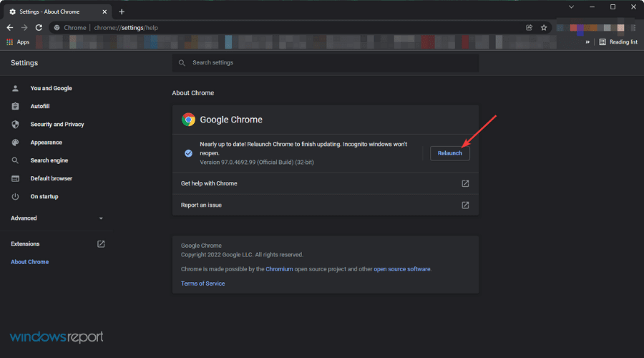The width and height of the screenshot is (644, 358).
Task: Click the About Chrome page heading
Action: pos(193,93)
